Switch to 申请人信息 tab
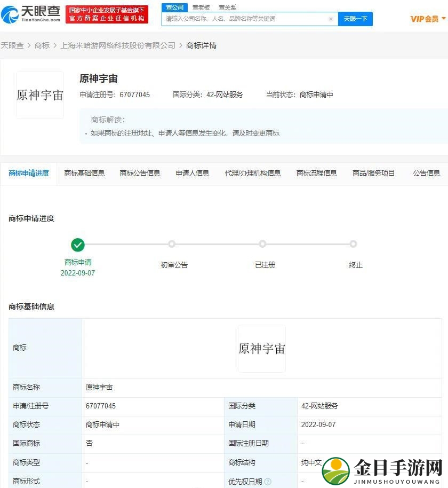This screenshot has width=448, height=488. 193,174
